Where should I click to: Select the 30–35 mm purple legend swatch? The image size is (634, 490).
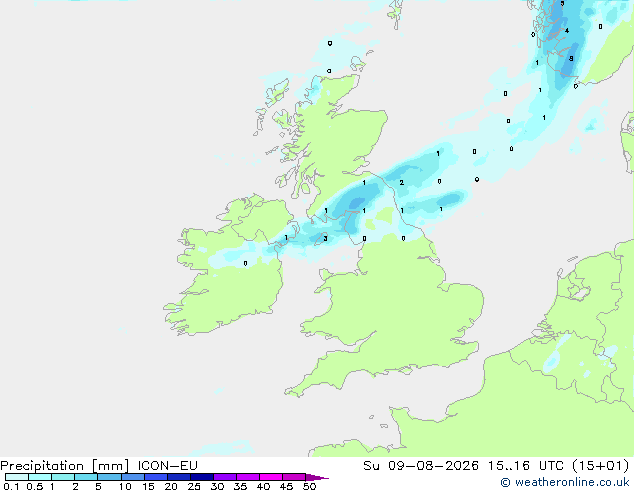click(x=224, y=477)
